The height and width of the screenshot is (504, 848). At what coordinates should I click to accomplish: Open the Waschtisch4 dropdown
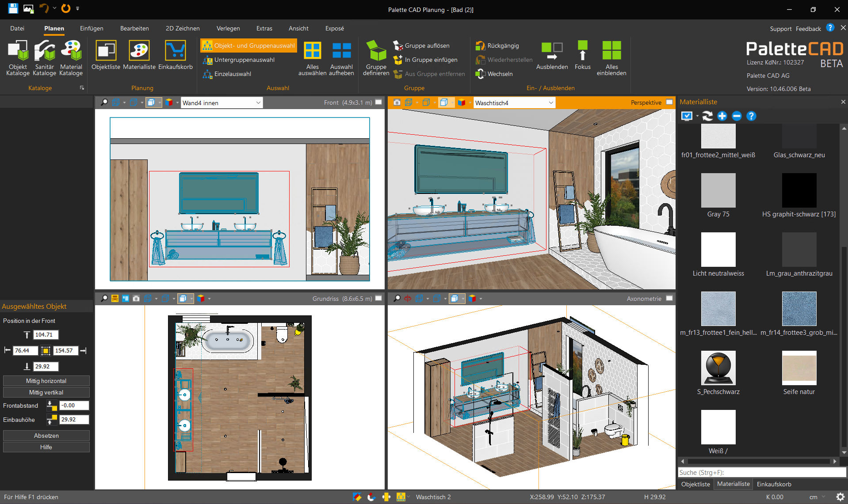550,102
